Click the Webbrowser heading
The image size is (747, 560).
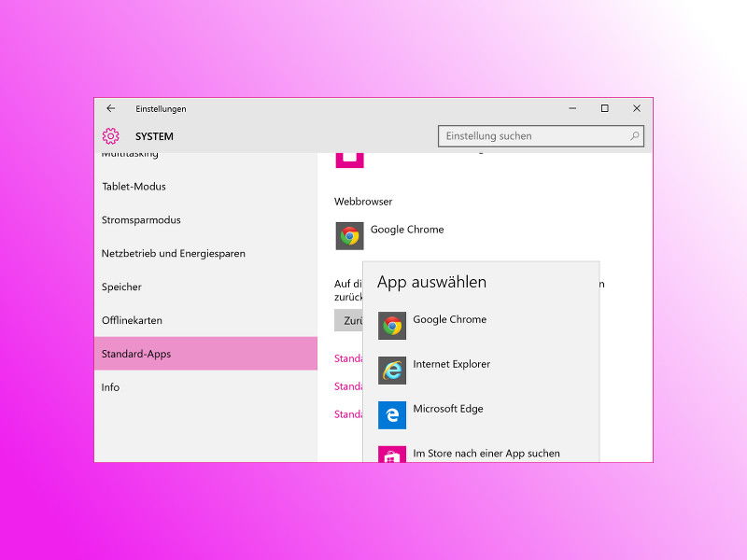(x=363, y=202)
